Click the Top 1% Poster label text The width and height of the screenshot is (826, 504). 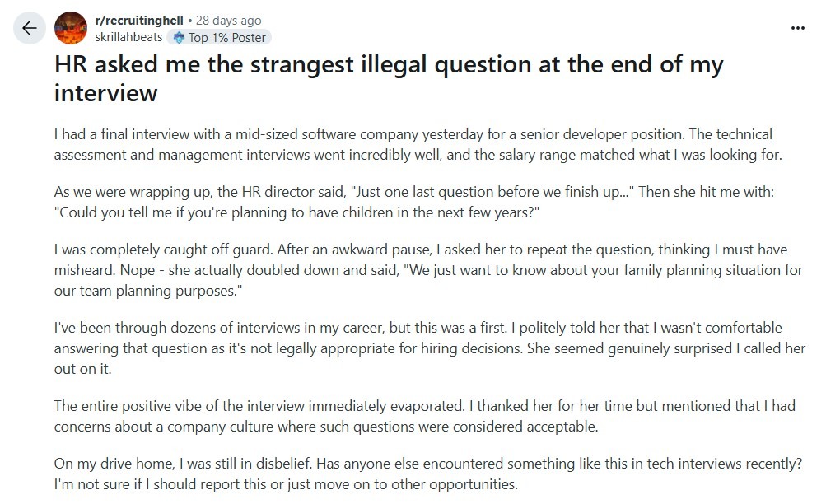227,37
